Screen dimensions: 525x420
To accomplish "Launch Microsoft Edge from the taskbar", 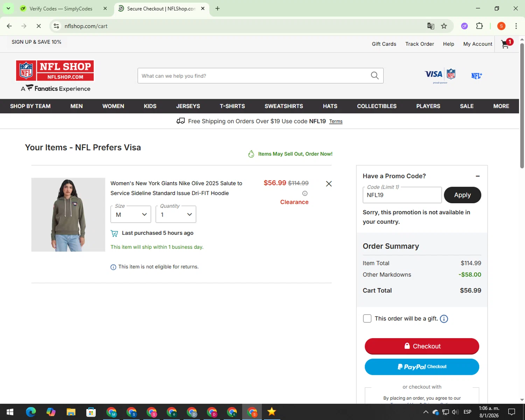I will tap(31, 412).
